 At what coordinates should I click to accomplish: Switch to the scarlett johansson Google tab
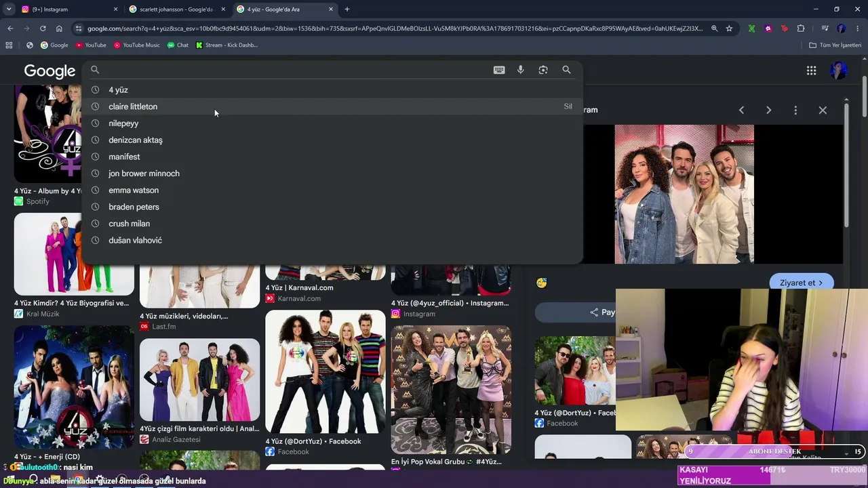(x=176, y=9)
